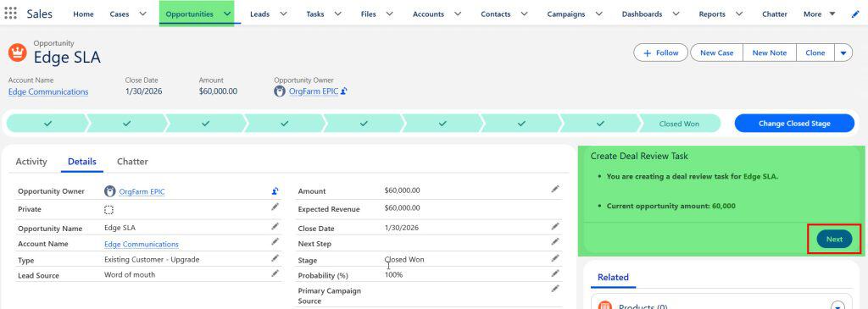Toggle the Private checkbox
This screenshot has height=309, width=868.
click(x=109, y=209)
